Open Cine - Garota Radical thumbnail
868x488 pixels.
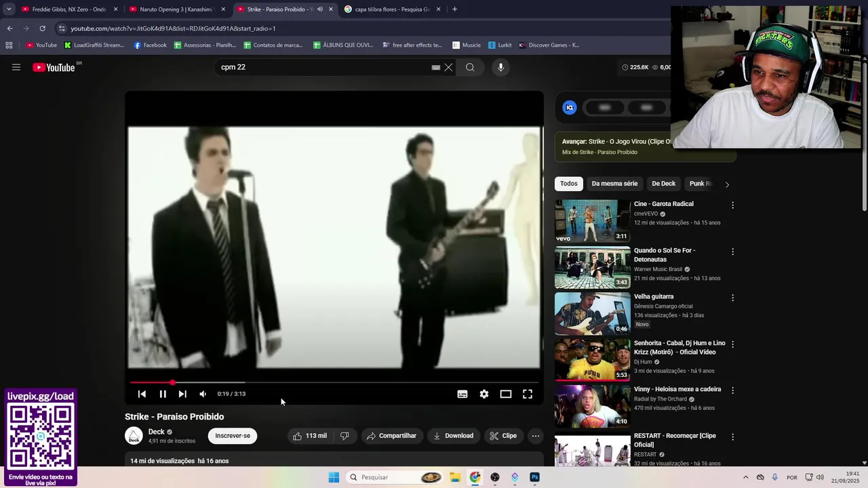[593, 221]
